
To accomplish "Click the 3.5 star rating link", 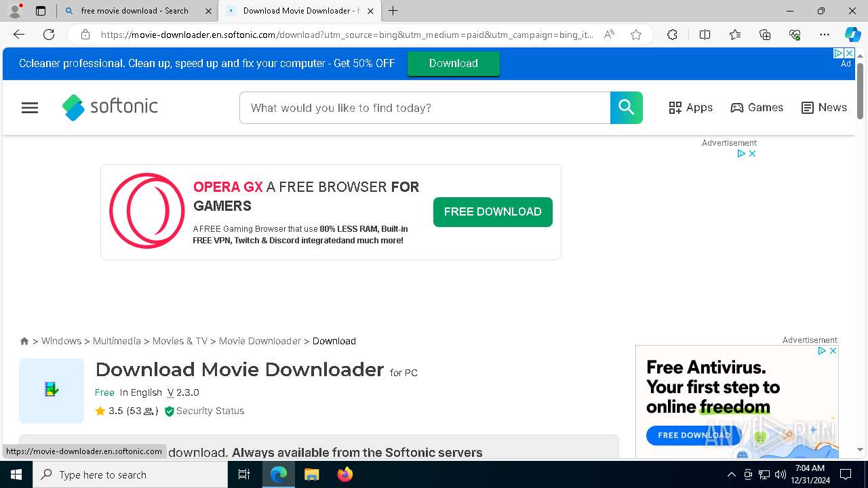I will point(127,411).
